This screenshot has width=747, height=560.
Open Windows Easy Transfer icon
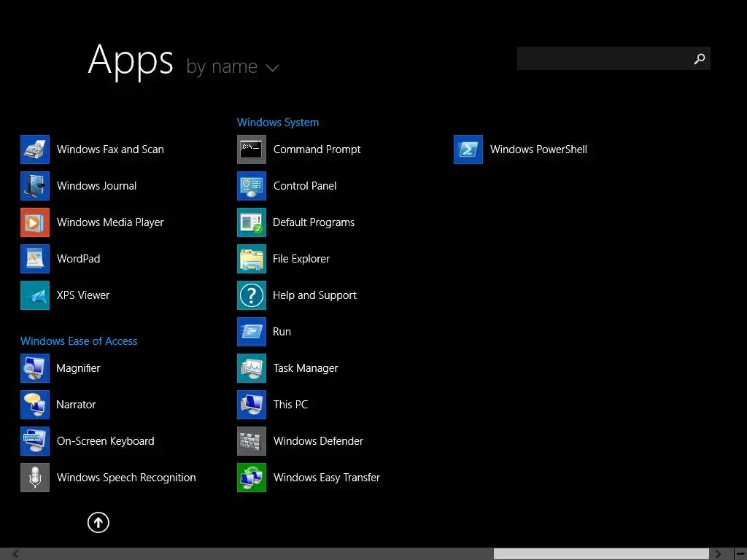pyautogui.click(x=252, y=478)
